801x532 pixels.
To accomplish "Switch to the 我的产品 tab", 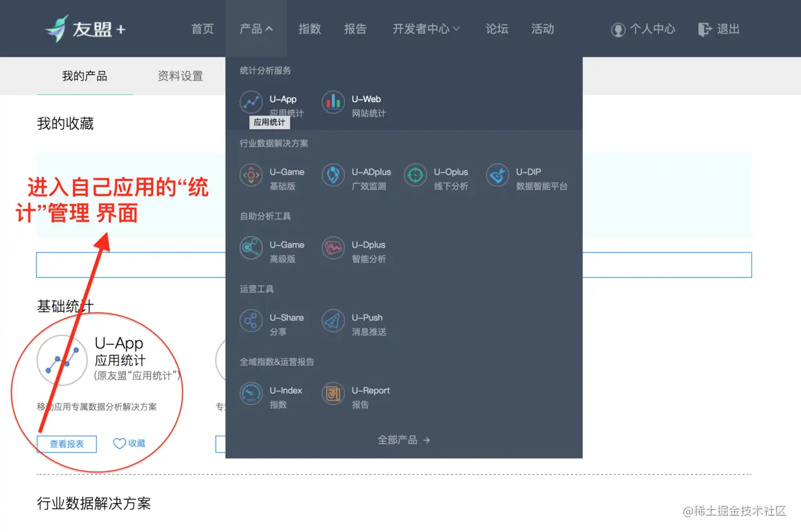I will click(x=85, y=76).
